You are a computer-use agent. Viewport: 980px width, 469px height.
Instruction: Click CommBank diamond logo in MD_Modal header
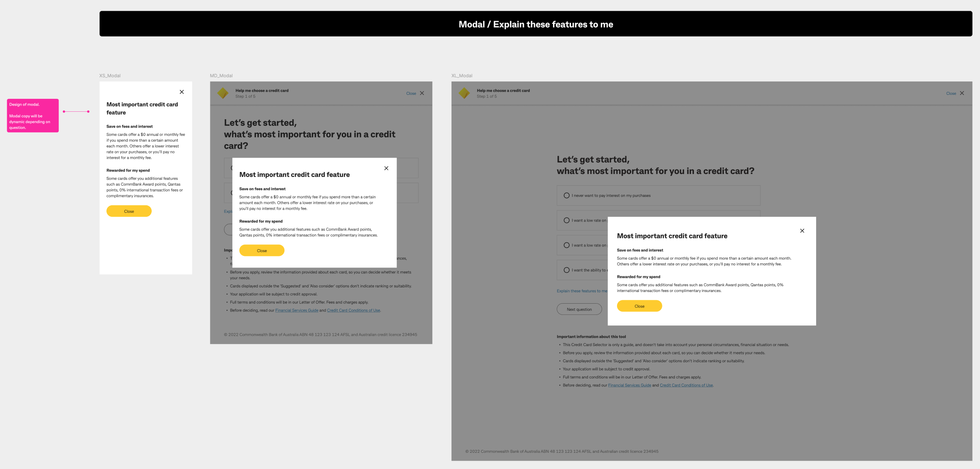click(x=223, y=93)
